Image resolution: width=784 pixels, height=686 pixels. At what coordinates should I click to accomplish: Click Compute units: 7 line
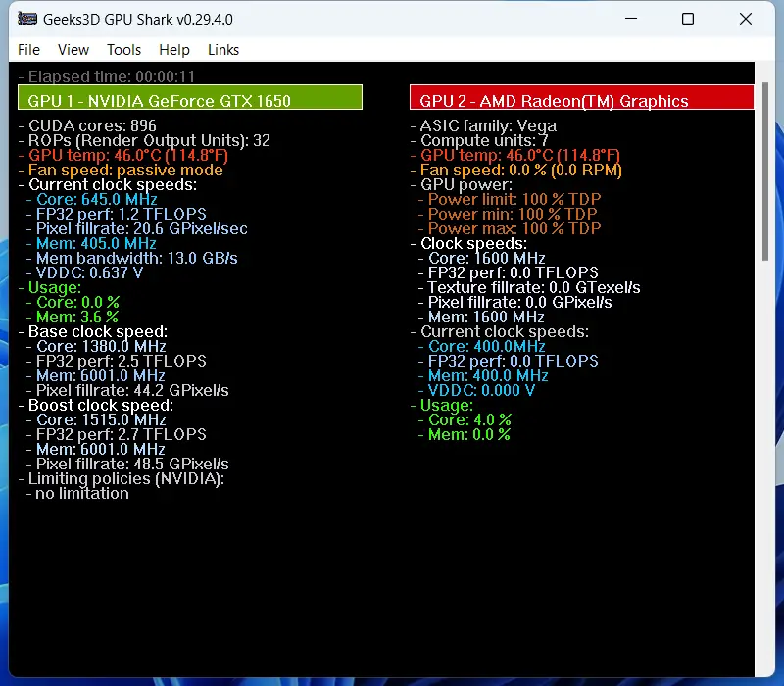point(479,140)
